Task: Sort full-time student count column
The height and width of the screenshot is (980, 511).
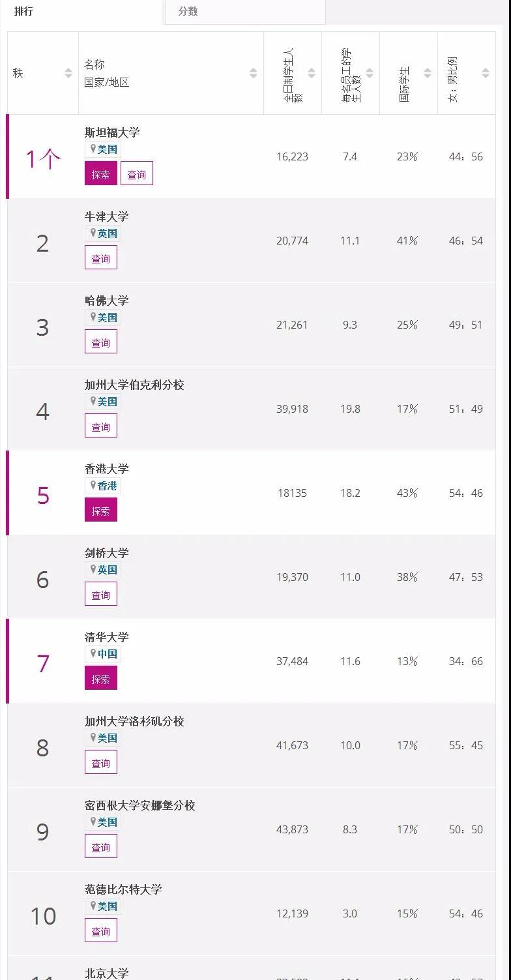Action: pos(312,74)
